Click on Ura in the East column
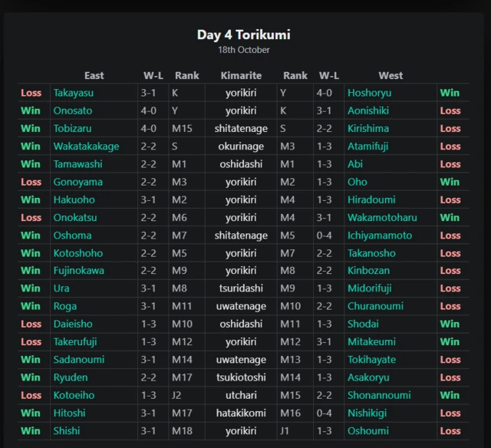Image resolution: width=491 pixels, height=448 pixels. 61,288
